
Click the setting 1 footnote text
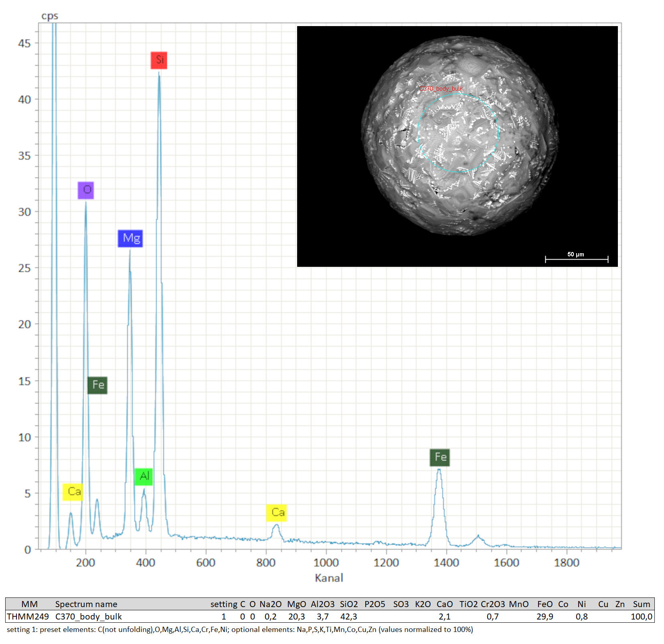pyautogui.click(x=240, y=629)
